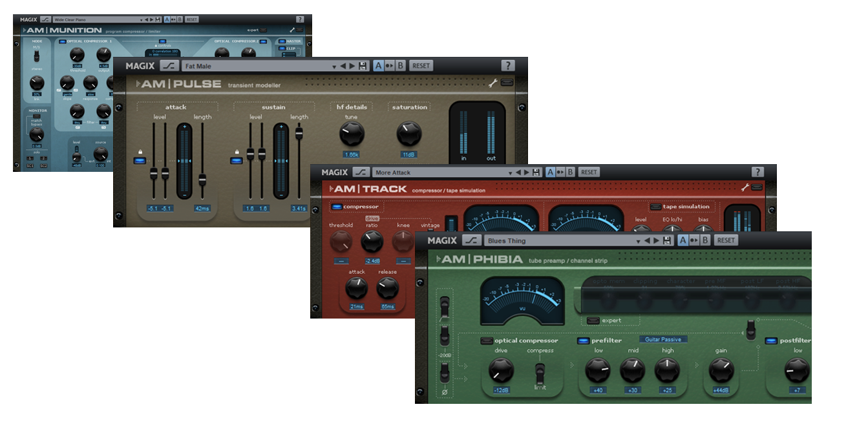The image size is (868, 440).
Task: Enable optical compressor in AM|Phibia
Action: 486,340
